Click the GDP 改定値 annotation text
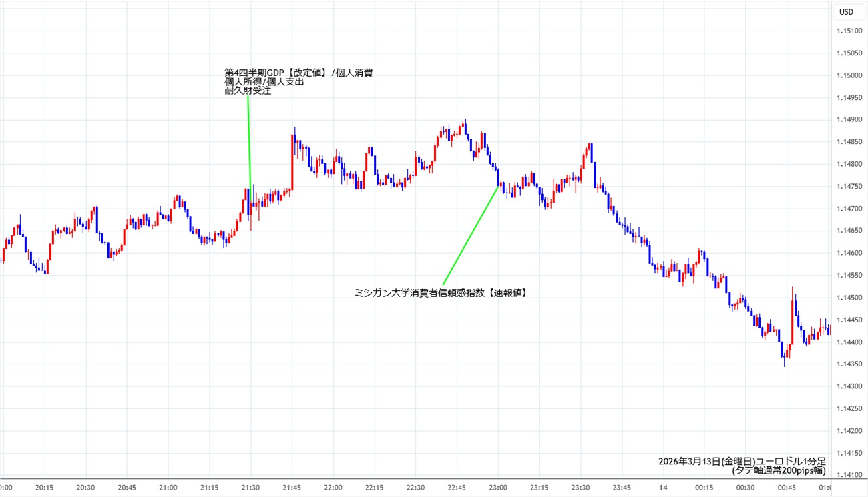The width and height of the screenshot is (868, 497). coord(298,73)
